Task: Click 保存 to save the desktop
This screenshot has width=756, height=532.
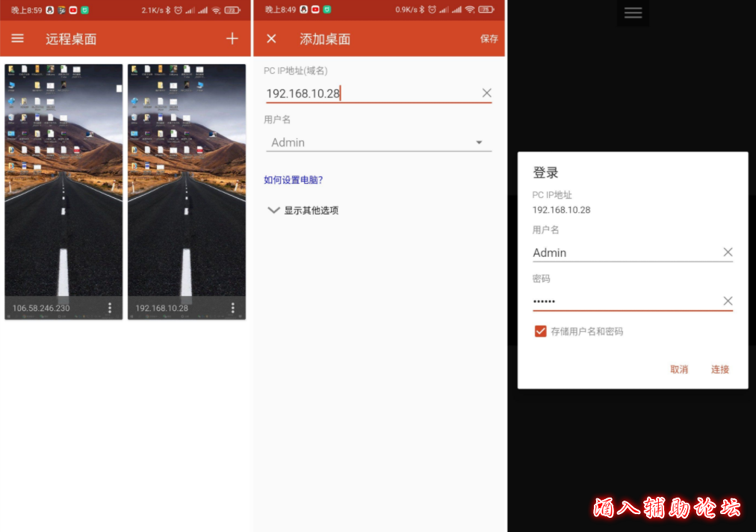Action: (x=489, y=39)
